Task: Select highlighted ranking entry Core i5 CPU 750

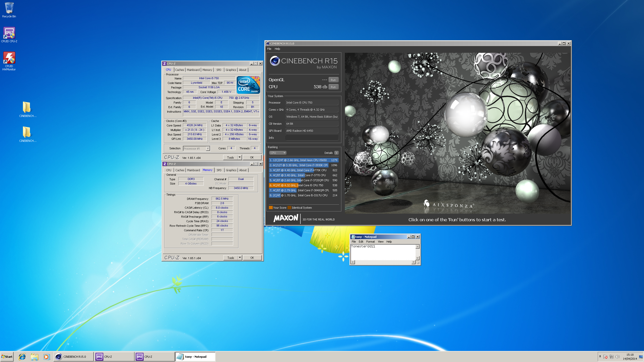Action: pyautogui.click(x=303, y=185)
